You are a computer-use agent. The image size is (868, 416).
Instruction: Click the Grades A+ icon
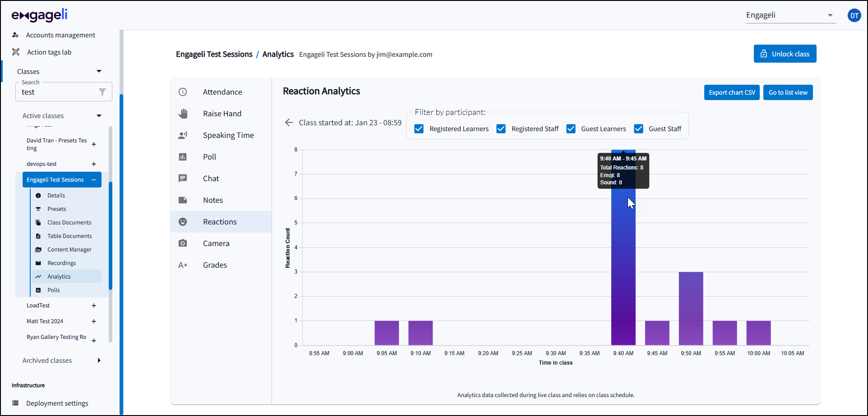(x=183, y=265)
